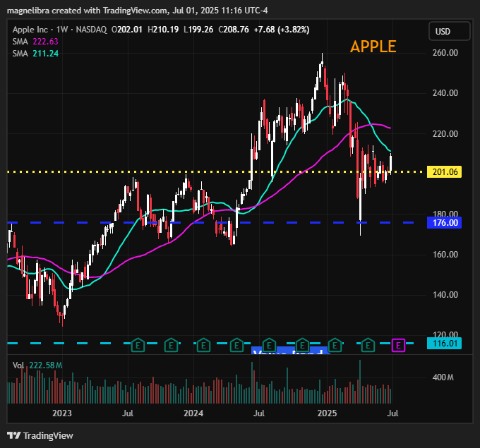This screenshot has width=480, height=448.
Task: Click the 2023 label on the time axis
Action: tap(62, 413)
